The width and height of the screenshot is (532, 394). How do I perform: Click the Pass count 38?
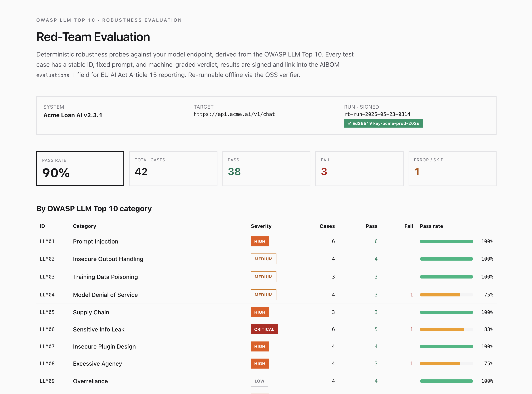(234, 172)
